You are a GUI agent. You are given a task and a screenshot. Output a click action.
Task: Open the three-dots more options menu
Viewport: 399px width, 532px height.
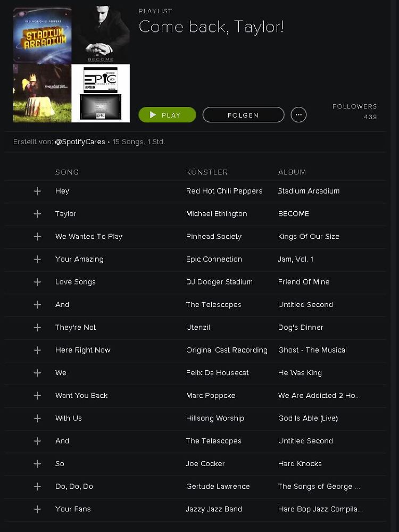[298, 115]
